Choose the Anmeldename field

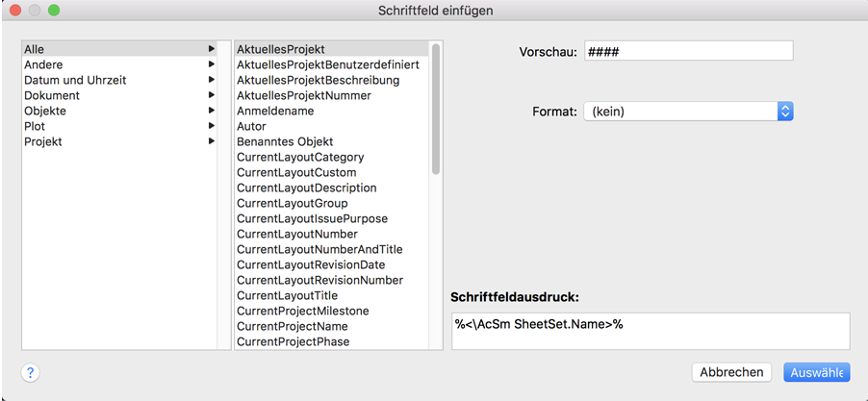pos(275,111)
